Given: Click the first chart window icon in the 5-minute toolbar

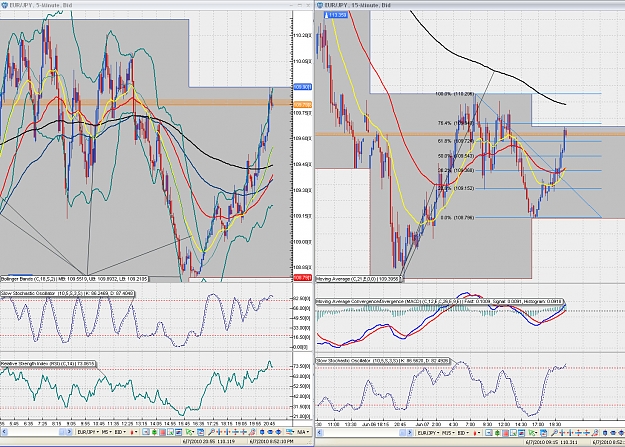Looking at the screenshot, I should pyautogui.click(x=146, y=432).
